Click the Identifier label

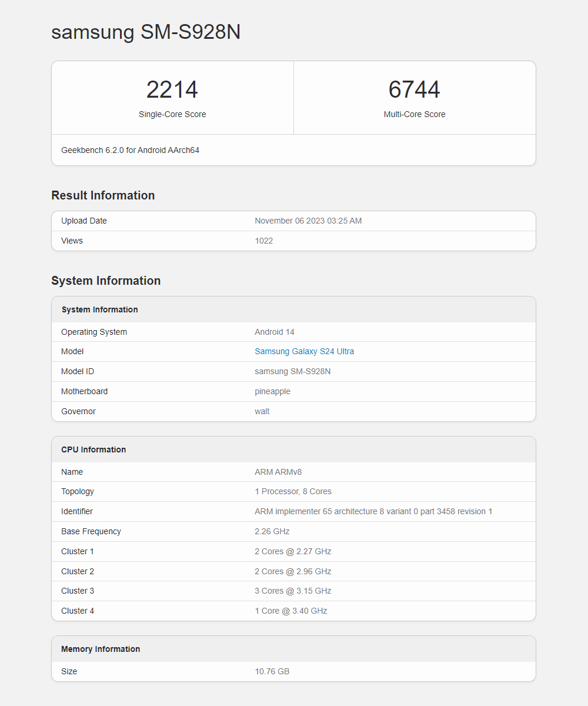tap(77, 511)
